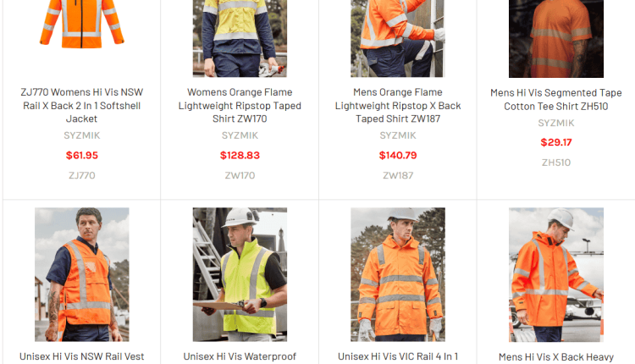Viewport: 635px width, 364px height.
Task: Open the ZJ770 Womens Softshell Jacket image
Action: [82, 25]
